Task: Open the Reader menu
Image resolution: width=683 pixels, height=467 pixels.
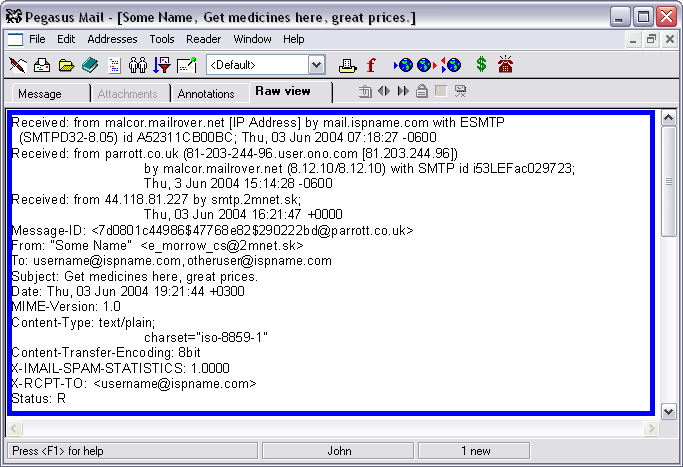Action: coord(204,39)
